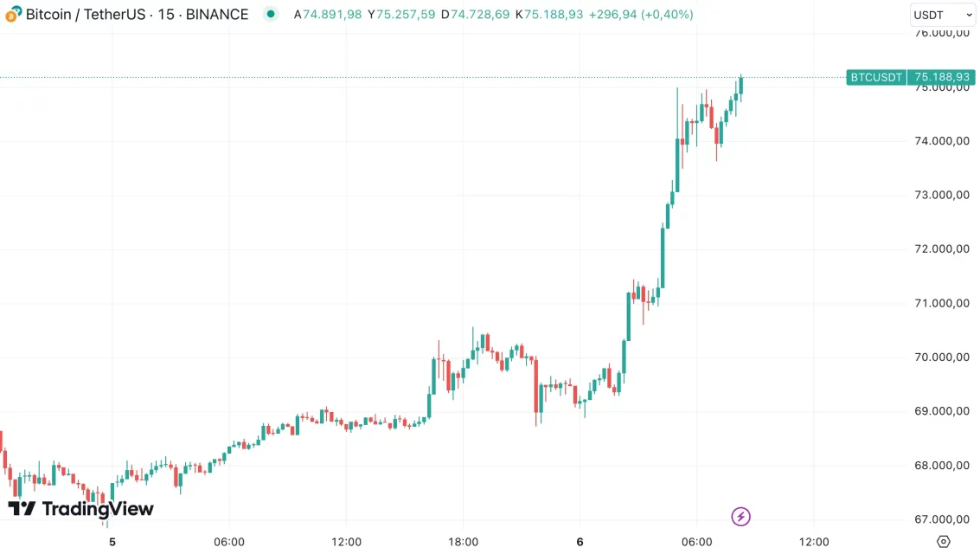
Task: Click the day 5 date label on time axis
Action: click(x=112, y=543)
